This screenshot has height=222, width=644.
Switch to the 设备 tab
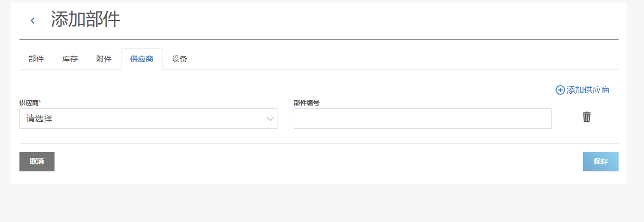(x=180, y=59)
